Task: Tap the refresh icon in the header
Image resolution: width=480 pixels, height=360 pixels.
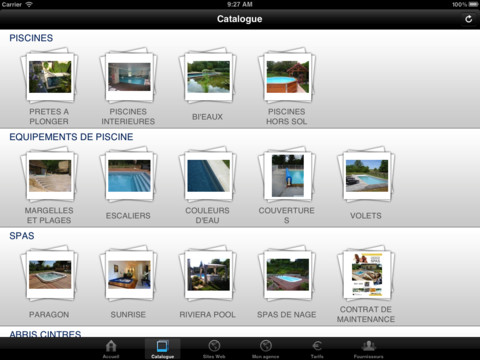Action: [x=468, y=19]
